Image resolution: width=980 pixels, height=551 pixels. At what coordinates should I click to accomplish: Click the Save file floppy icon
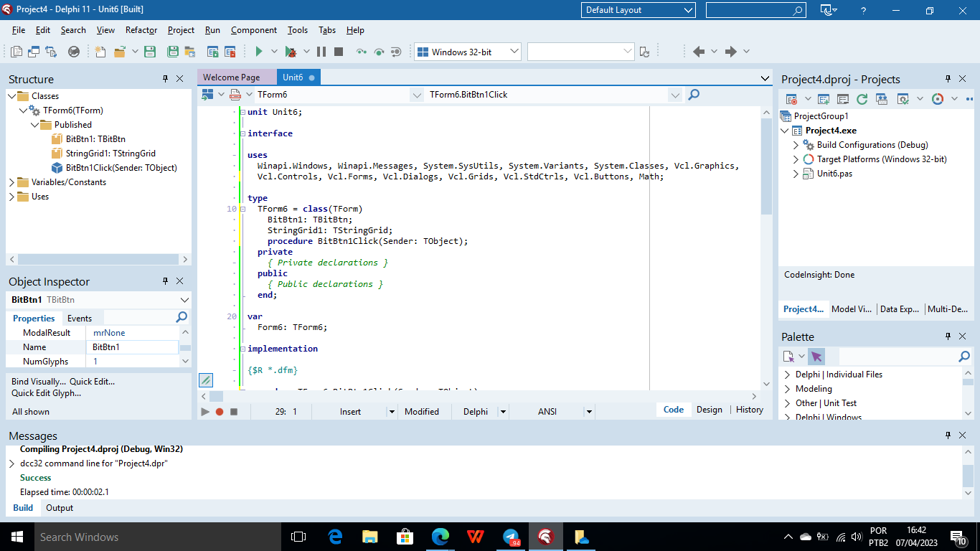(x=150, y=52)
